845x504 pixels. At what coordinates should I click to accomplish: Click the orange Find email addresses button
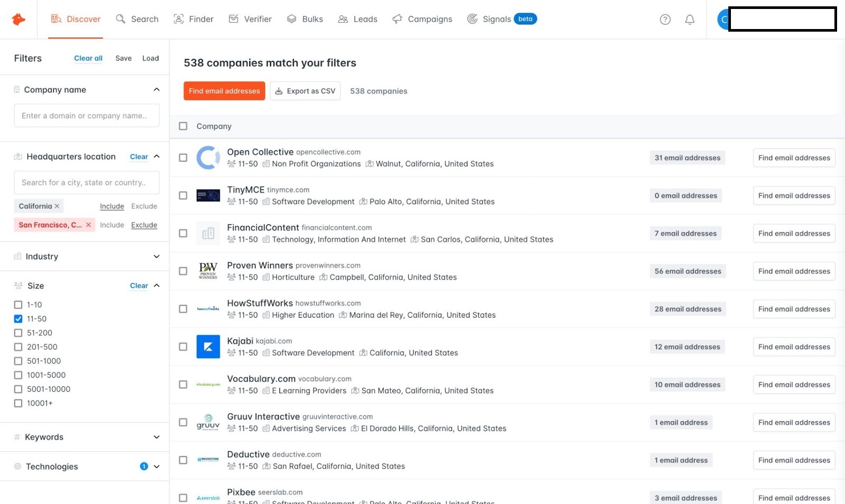[x=224, y=91]
